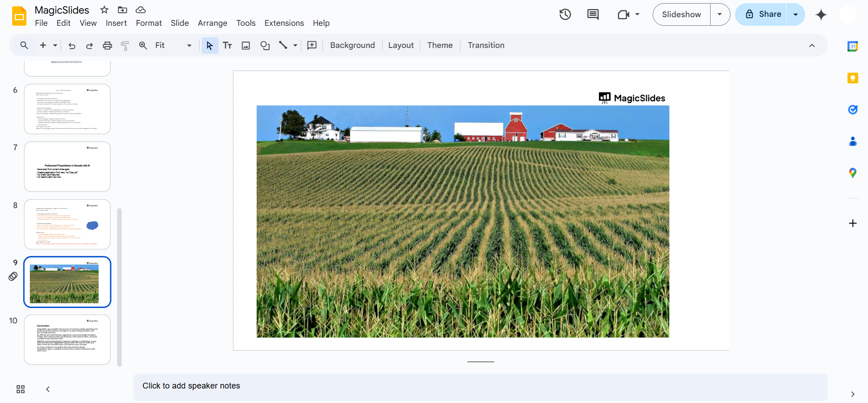Click the move to folder icon
The height and width of the screenshot is (403, 868).
tap(123, 9)
